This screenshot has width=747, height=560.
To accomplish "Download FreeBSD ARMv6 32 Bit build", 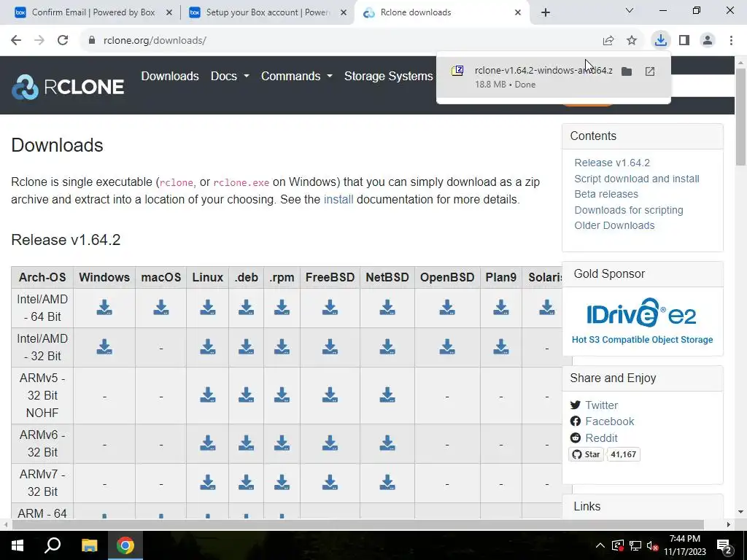I will pos(330,443).
